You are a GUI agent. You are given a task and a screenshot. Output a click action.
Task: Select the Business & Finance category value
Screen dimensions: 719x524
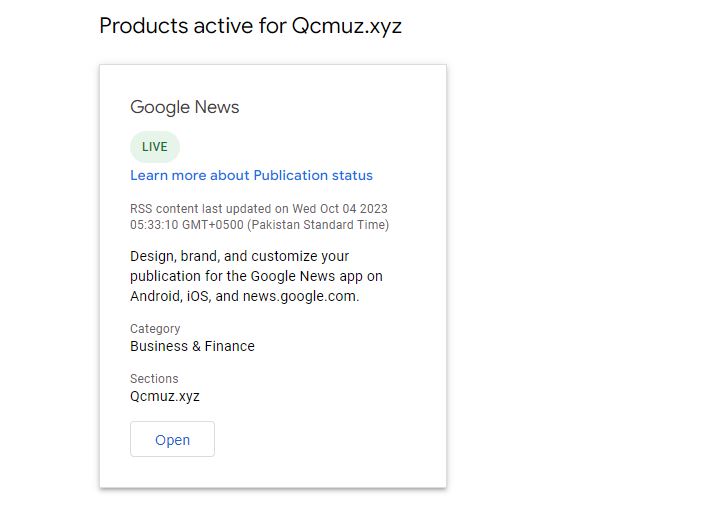[x=192, y=346]
